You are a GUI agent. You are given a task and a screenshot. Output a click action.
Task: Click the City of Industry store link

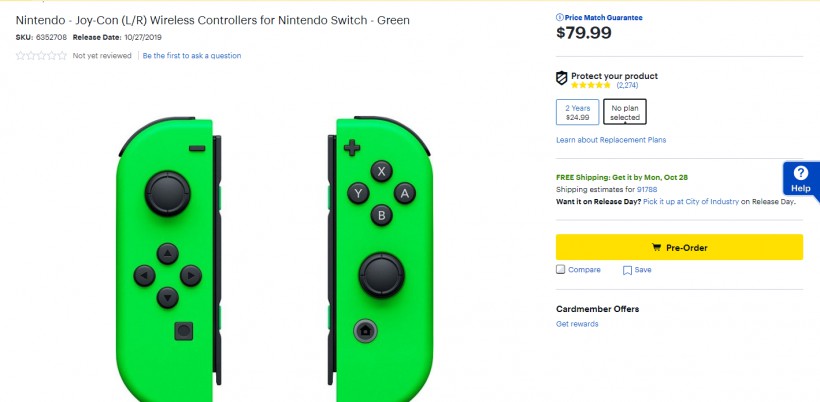pyautogui.click(x=705, y=201)
